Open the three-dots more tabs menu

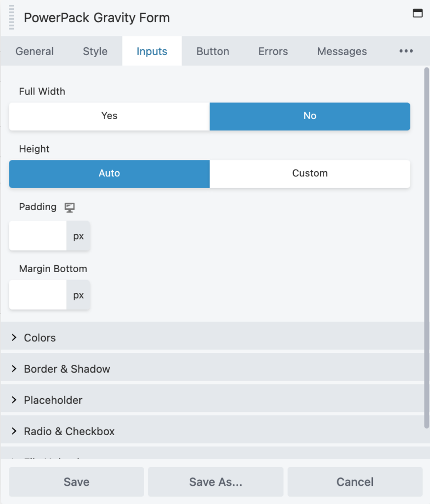[406, 51]
